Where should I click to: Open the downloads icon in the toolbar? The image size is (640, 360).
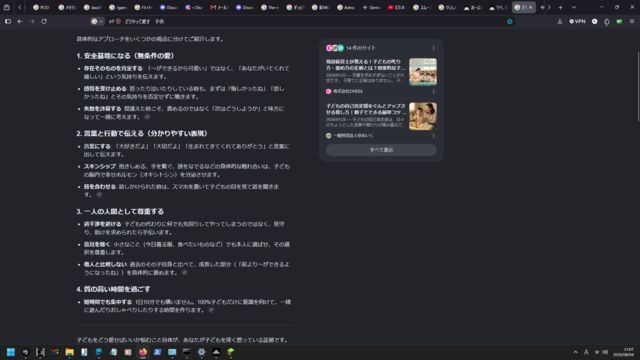coord(560,21)
